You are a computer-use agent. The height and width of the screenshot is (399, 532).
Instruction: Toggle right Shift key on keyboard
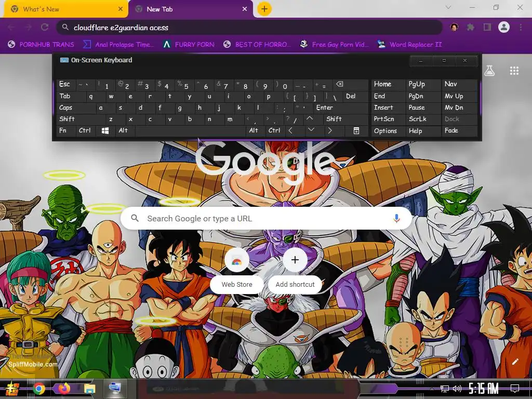(x=345, y=119)
